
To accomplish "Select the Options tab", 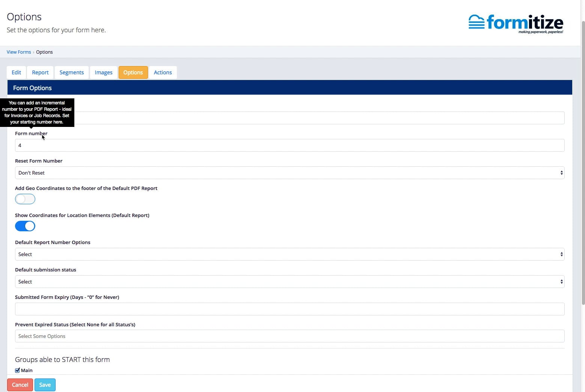I will coord(133,72).
